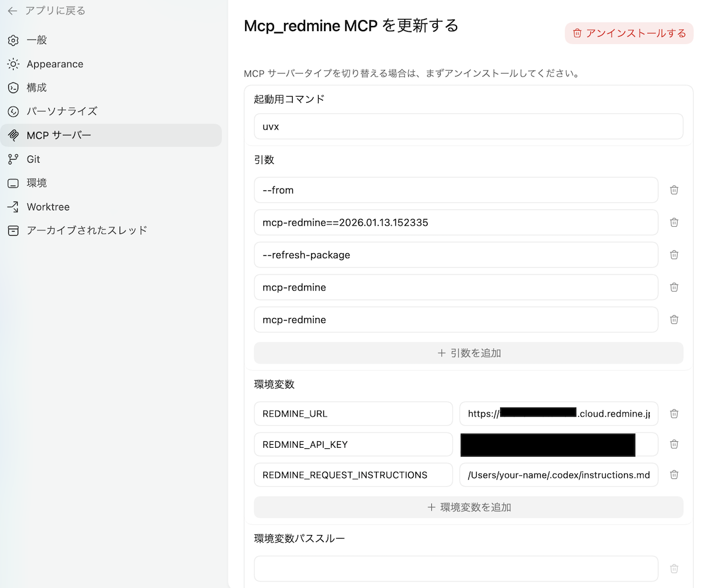Focus the 起動用コマンド field containing uvx
The height and width of the screenshot is (588, 707).
pos(468,126)
